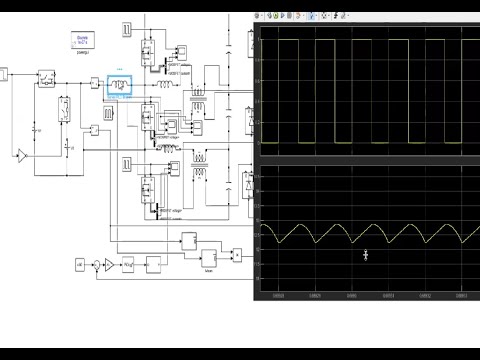Select the highlighted Zoom tool in scope toolbar
Screen dimensions: 480x360
[312, 16]
